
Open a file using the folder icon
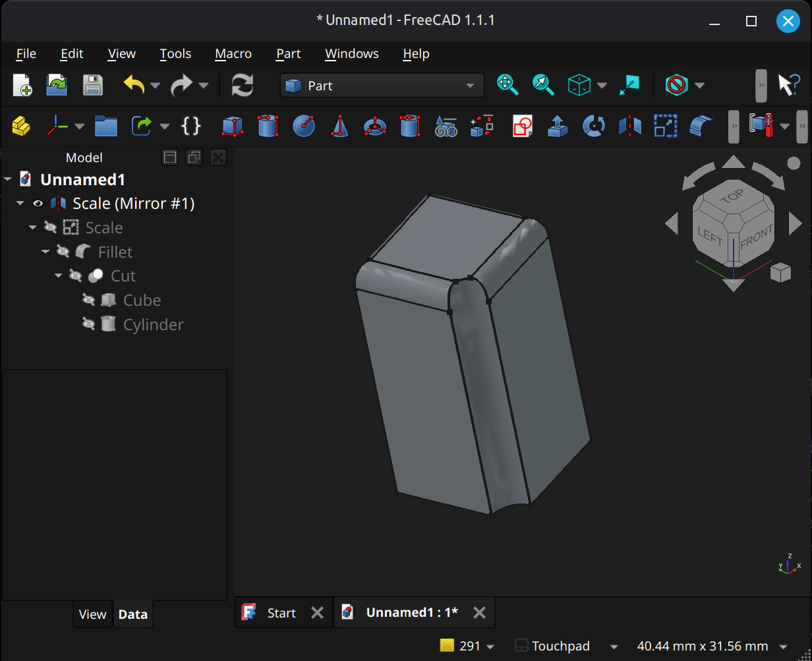[57, 86]
